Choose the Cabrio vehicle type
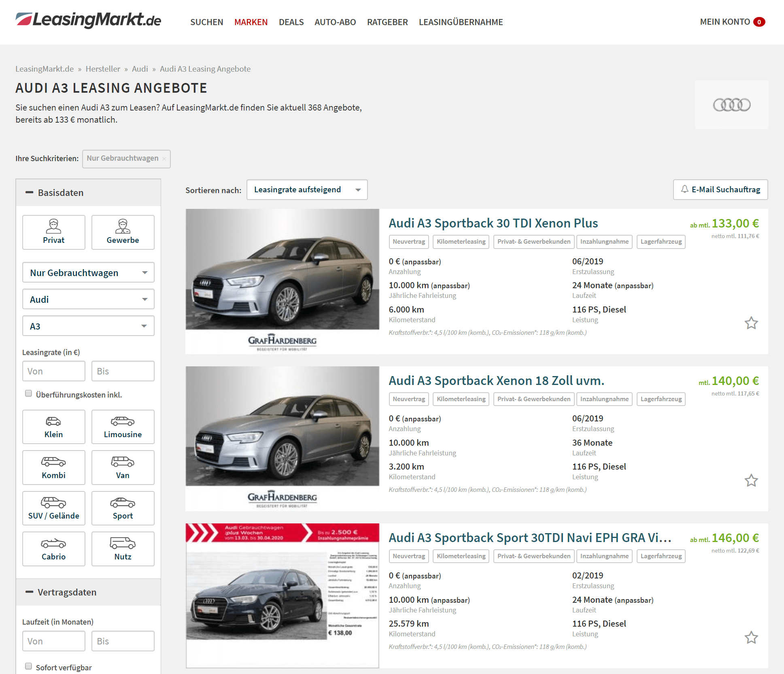The width and height of the screenshot is (784, 674). coord(54,549)
